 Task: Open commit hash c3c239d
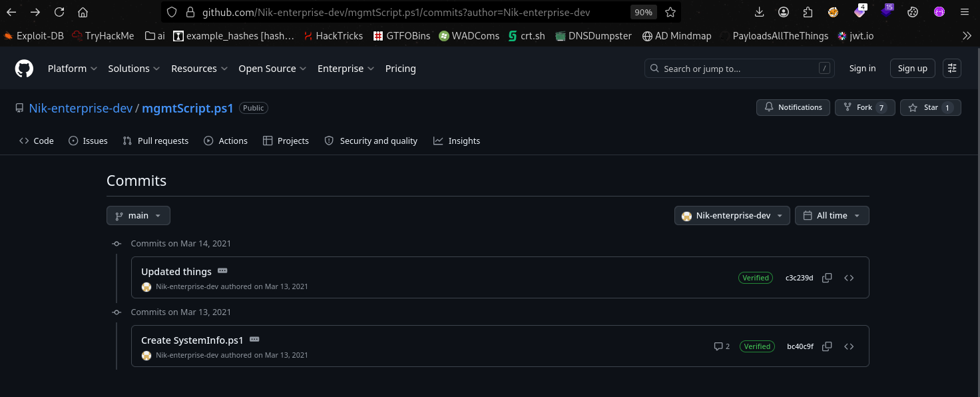point(799,278)
